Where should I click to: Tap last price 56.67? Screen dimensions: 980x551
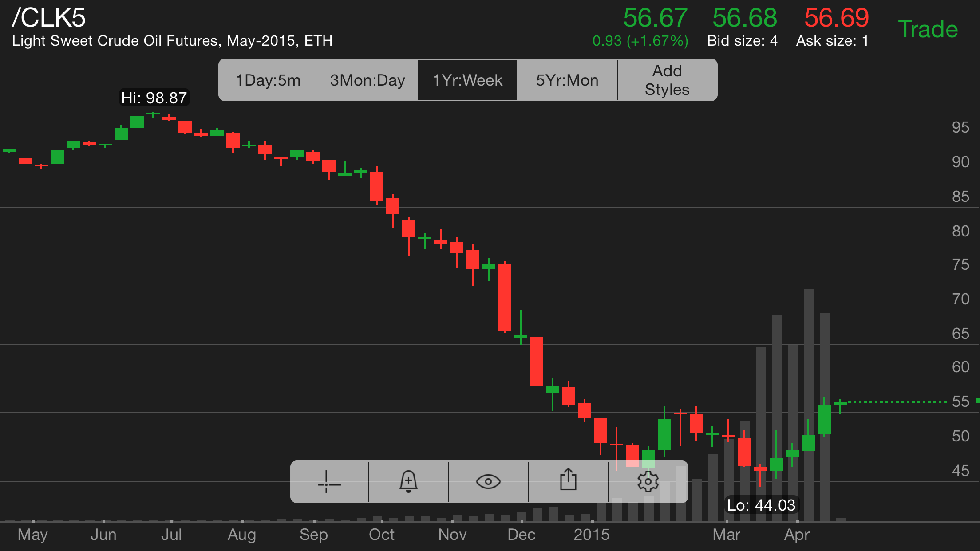tap(655, 18)
